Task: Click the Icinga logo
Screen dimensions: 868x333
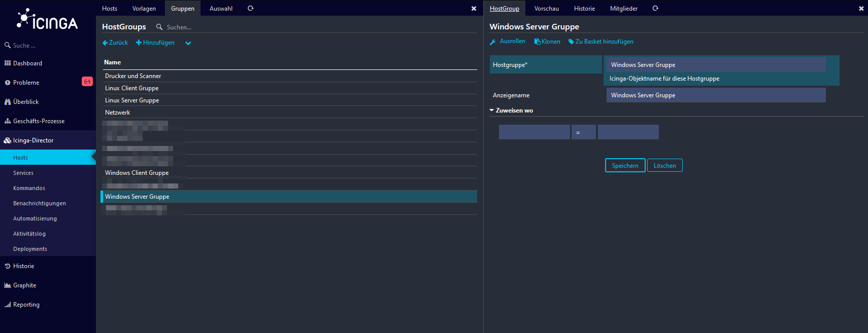Action: 47,20
